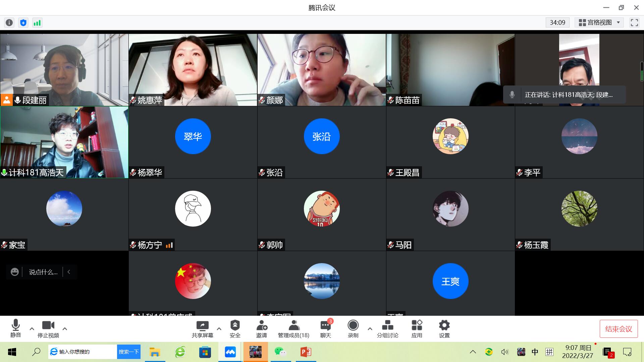Click 王殿昌 cartoon avatar
This screenshot has width=644, height=362.
point(450,136)
